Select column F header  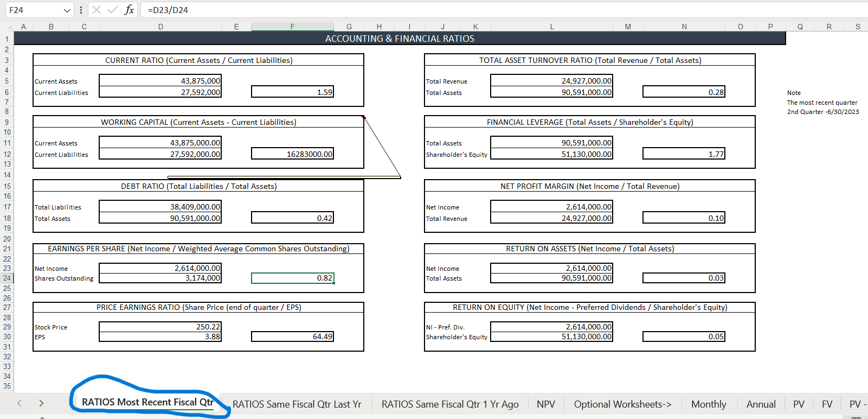pos(292,27)
